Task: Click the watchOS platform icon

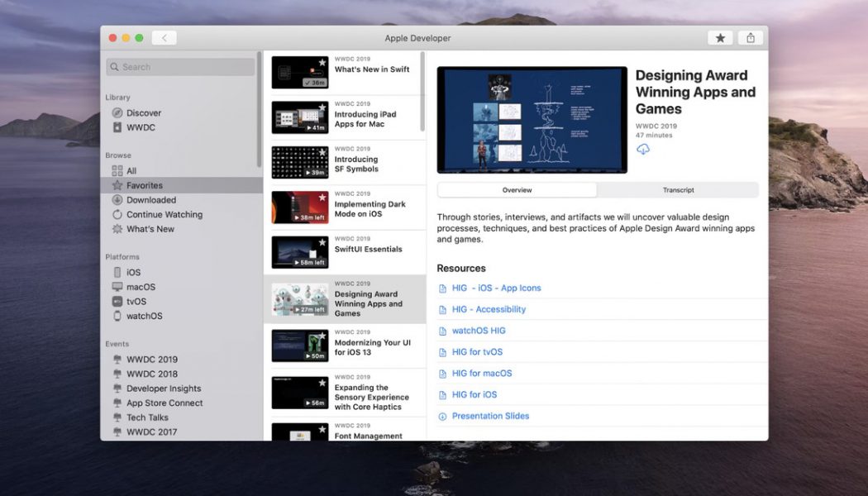Action: point(116,316)
